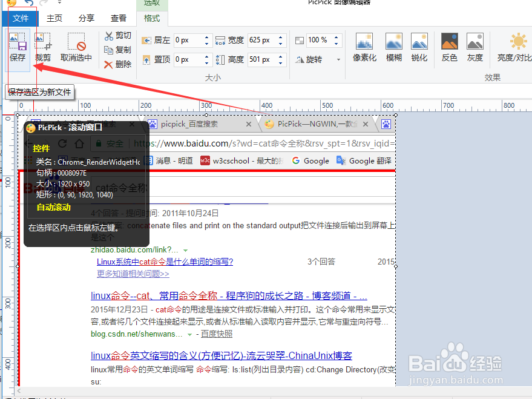The width and height of the screenshot is (532, 399).
Task: Click the resize percent icon
Action: coord(300,41)
